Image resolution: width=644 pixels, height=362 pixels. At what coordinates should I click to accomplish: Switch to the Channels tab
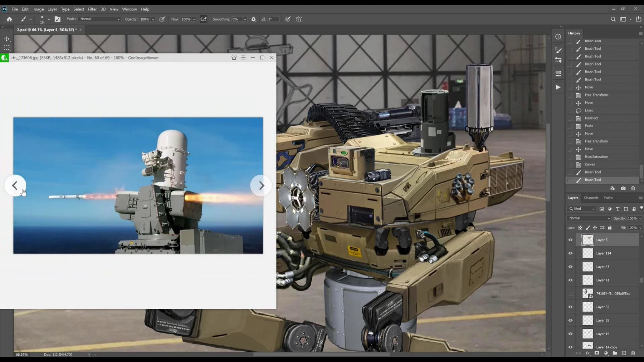click(x=591, y=198)
